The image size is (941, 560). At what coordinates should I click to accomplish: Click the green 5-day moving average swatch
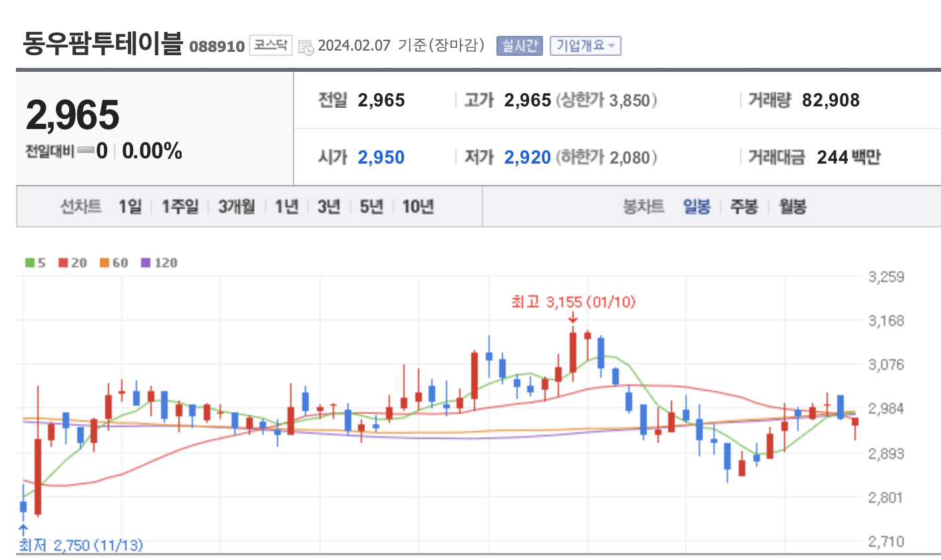(30, 263)
